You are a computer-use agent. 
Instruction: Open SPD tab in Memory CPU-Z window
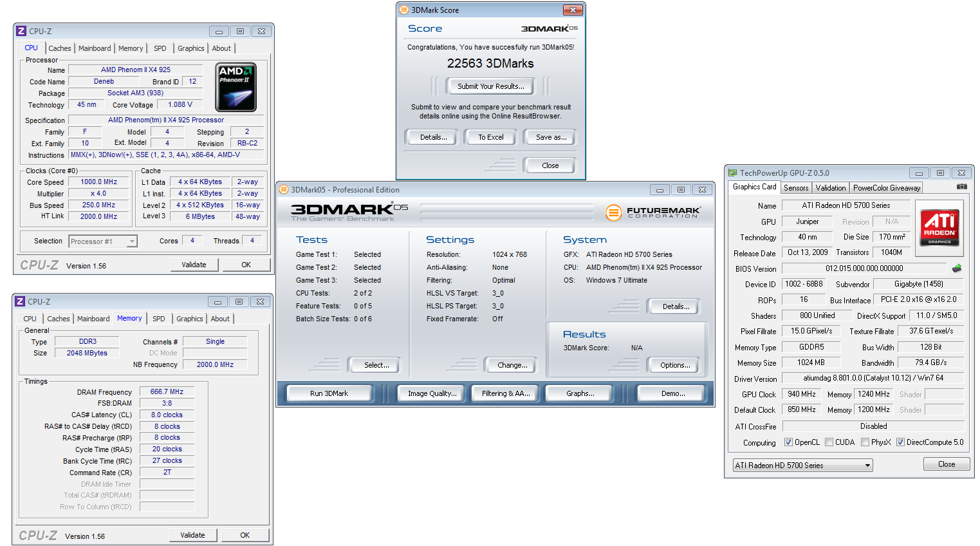(x=159, y=319)
